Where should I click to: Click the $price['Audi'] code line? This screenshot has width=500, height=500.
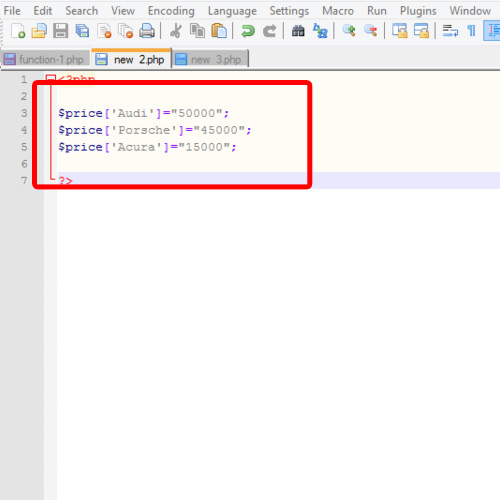(x=144, y=113)
